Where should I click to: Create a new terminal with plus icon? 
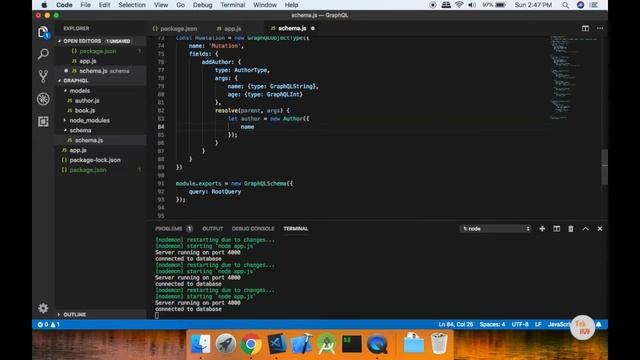coord(542,229)
